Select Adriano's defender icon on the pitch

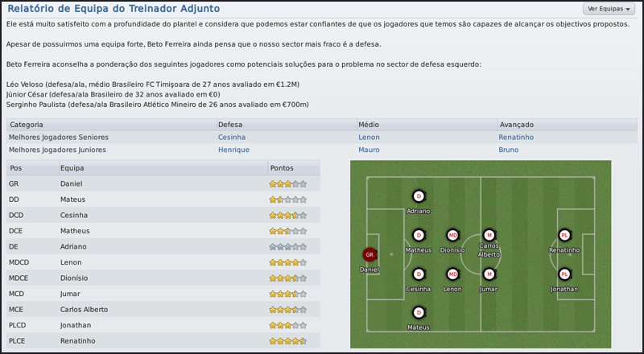[x=419, y=196]
